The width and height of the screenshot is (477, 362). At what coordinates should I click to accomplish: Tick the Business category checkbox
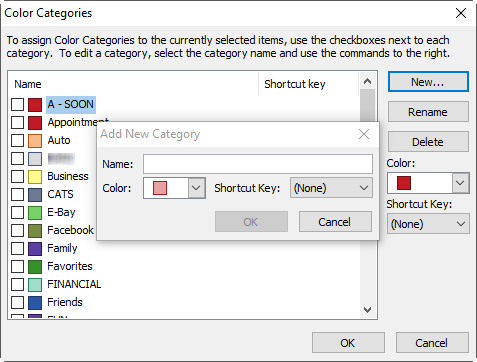pyautogui.click(x=17, y=176)
